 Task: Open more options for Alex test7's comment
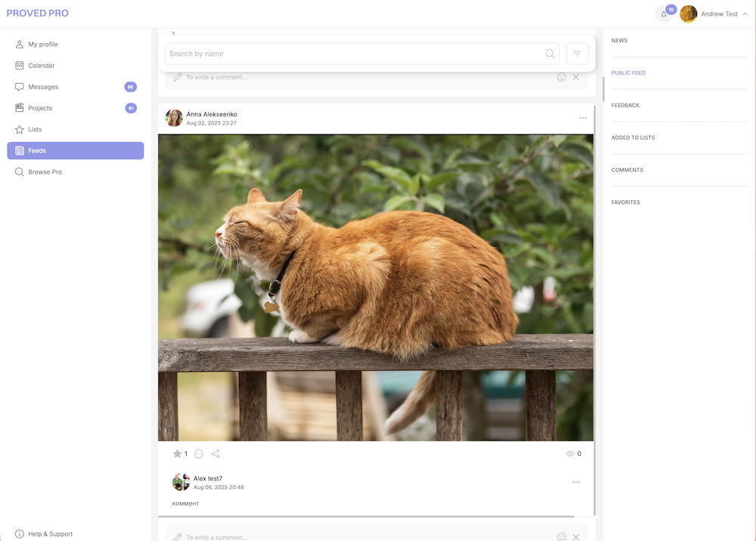pyautogui.click(x=575, y=482)
